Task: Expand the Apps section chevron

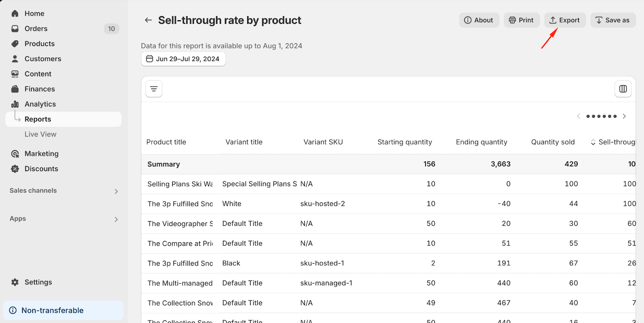Action: 116,219
